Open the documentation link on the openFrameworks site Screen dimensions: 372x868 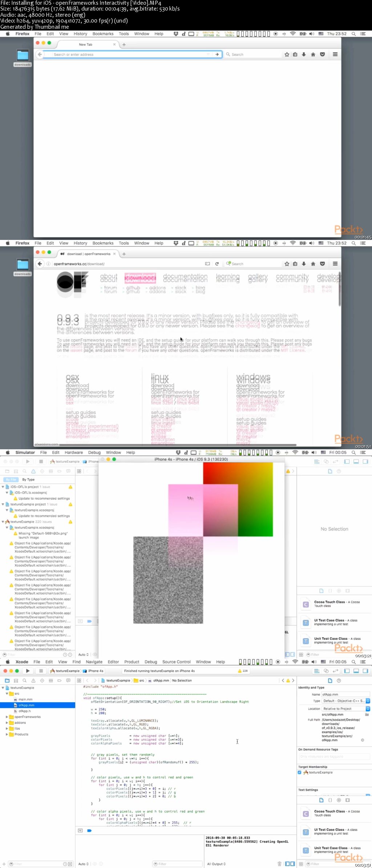point(185,278)
